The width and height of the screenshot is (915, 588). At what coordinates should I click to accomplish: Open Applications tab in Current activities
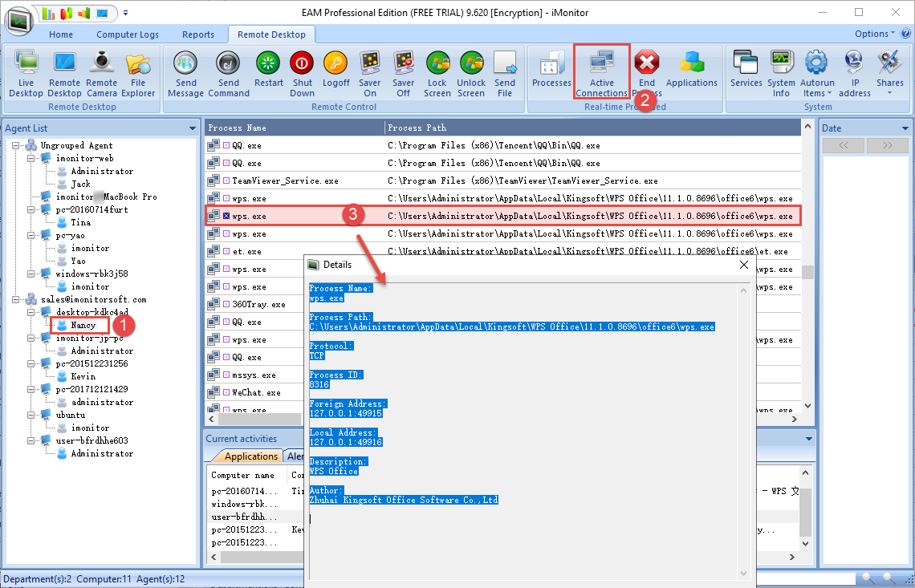click(251, 456)
